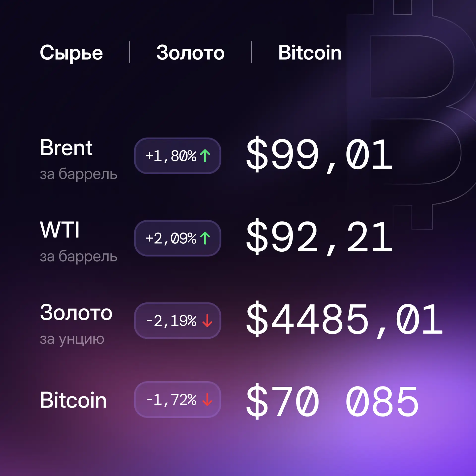
Task: Click the $70 085 Bitcoin price
Action: [332, 402]
